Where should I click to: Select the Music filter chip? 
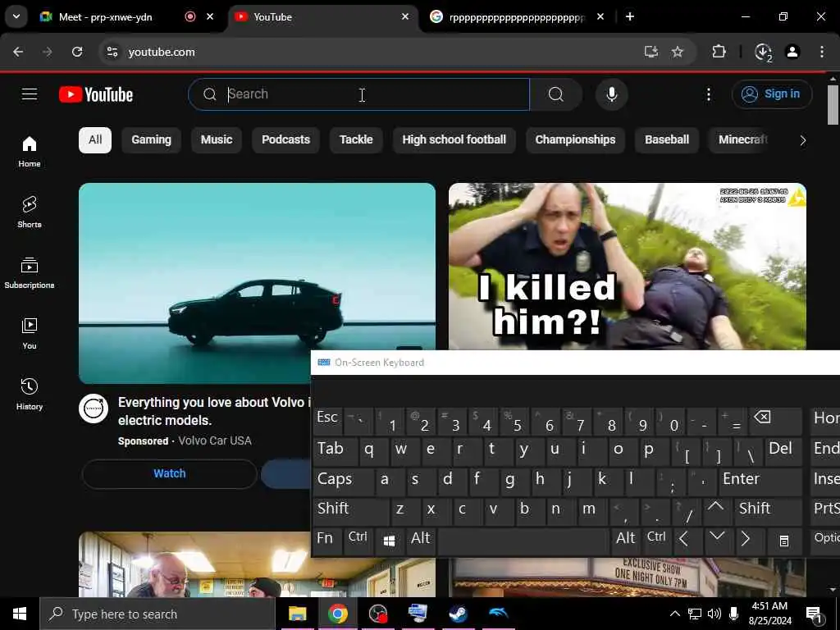point(217,139)
